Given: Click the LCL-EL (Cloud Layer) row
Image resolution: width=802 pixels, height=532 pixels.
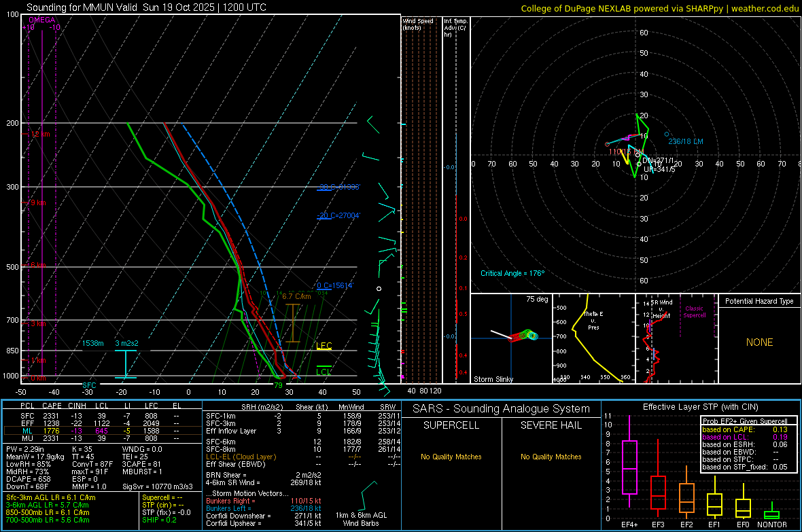Looking at the screenshot, I should (x=303, y=457).
